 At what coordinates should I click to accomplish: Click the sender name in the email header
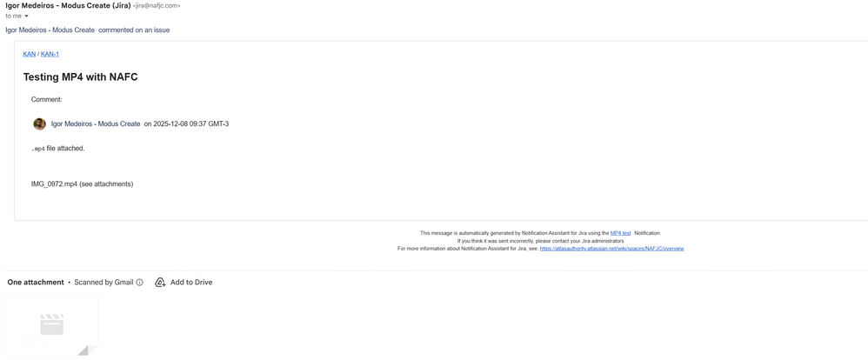tap(68, 5)
